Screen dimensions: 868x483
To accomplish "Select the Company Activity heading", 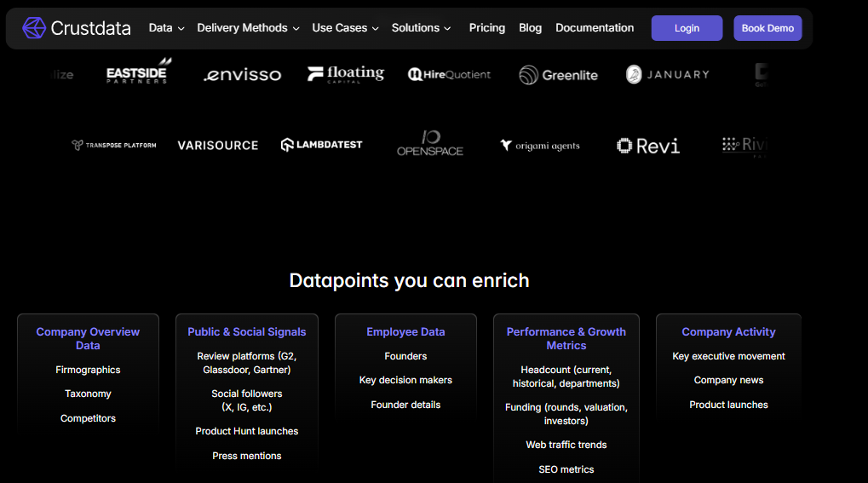I will coord(728,331).
